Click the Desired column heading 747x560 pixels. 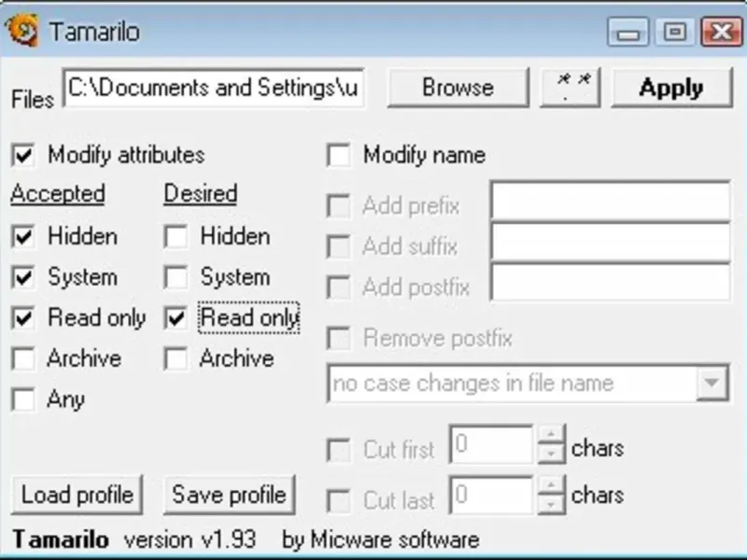201,194
